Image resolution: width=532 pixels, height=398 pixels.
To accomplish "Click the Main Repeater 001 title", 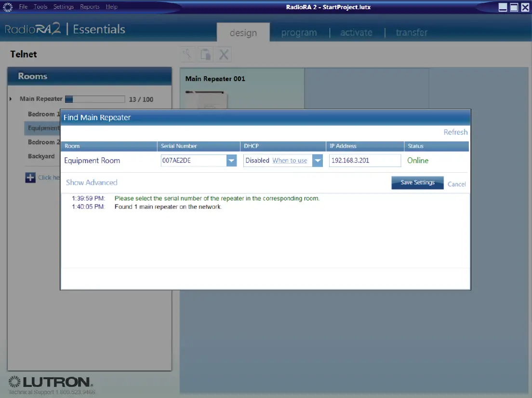I will (215, 79).
